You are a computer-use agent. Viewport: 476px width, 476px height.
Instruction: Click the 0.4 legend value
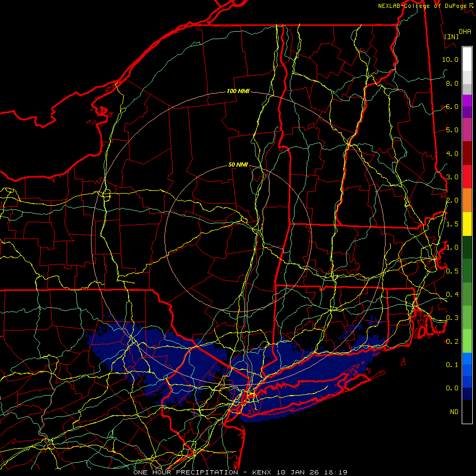click(x=452, y=294)
